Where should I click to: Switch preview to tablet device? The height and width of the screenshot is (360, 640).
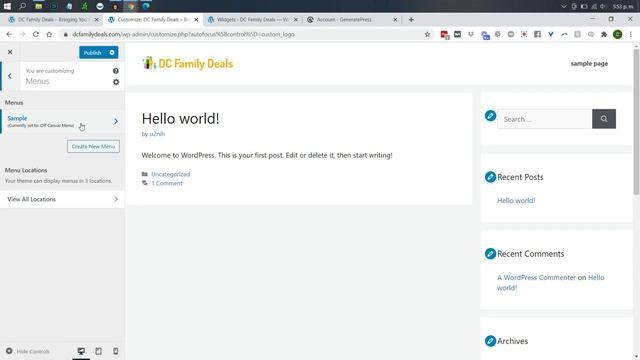98,351
